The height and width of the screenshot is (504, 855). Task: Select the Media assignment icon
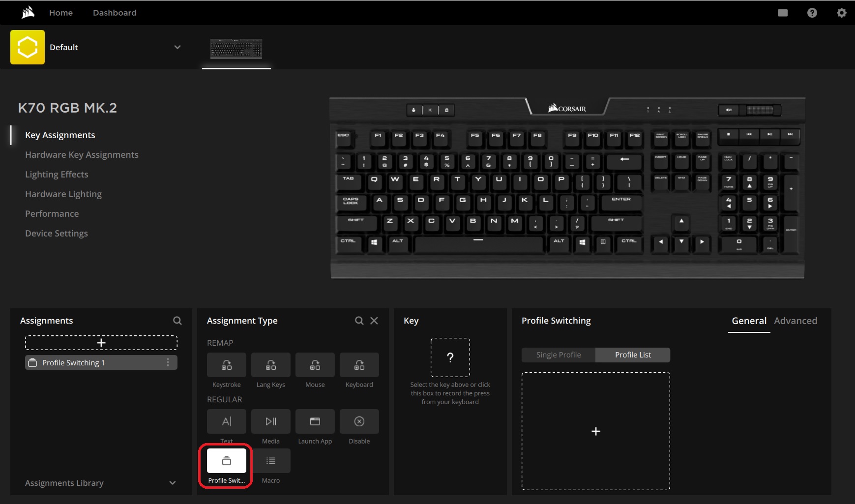pos(270,421)
